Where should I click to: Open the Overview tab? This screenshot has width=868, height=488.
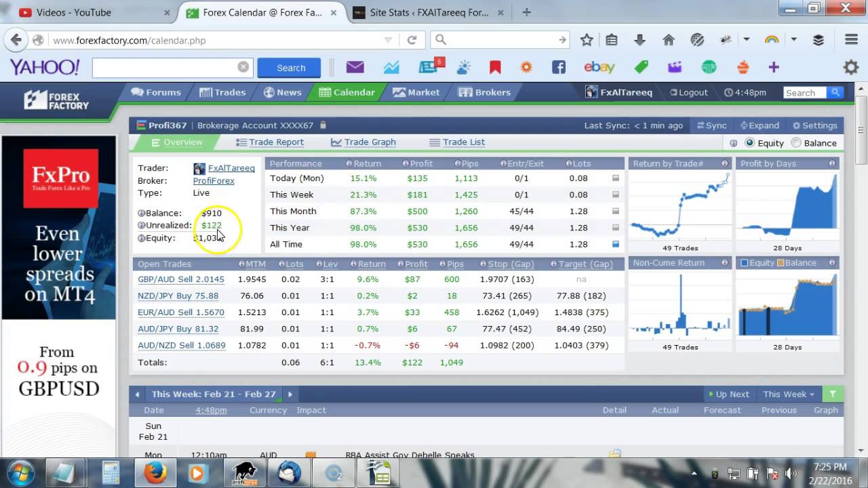176,142
